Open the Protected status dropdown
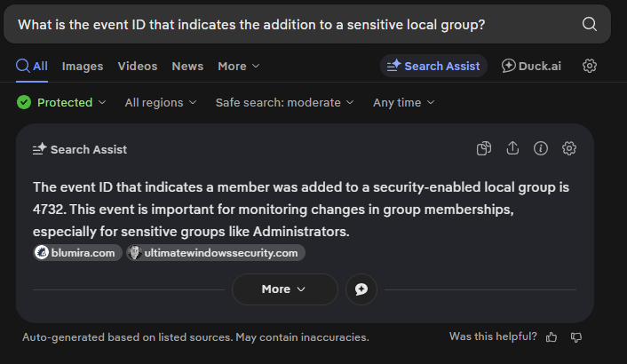Viewport: 627px width, 364px height. tap(61, 102)
